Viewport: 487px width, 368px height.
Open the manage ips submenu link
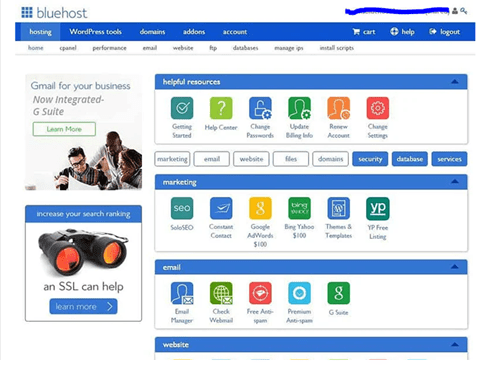pyautogui.click(x=289, y=48)
